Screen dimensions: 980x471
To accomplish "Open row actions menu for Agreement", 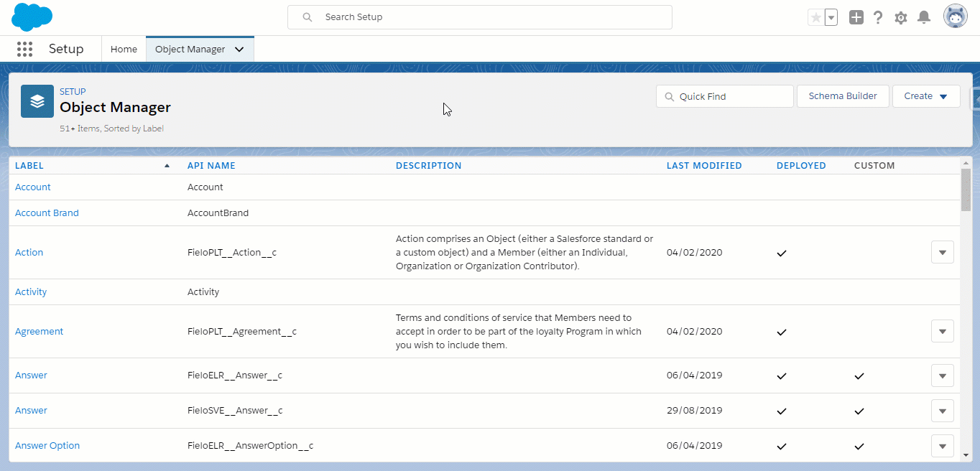I will pyautogui.click(x=943, y=332).
